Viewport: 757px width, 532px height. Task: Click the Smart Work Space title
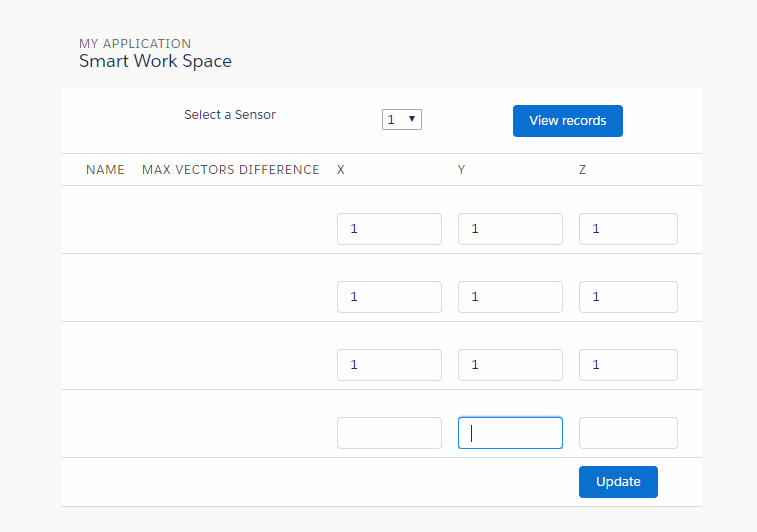click(155, 61)
